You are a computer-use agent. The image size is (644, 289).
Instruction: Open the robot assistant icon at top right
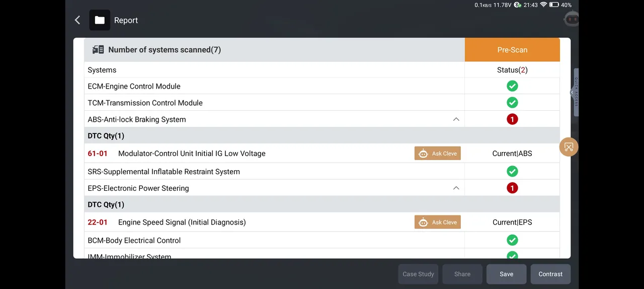tap(571, 20)
